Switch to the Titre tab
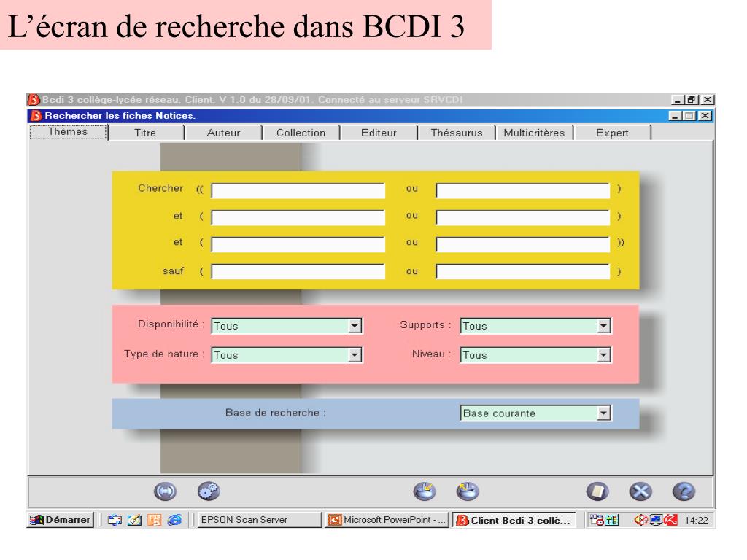Viewport: 747px width, 560px height. (x=145, y=133)
